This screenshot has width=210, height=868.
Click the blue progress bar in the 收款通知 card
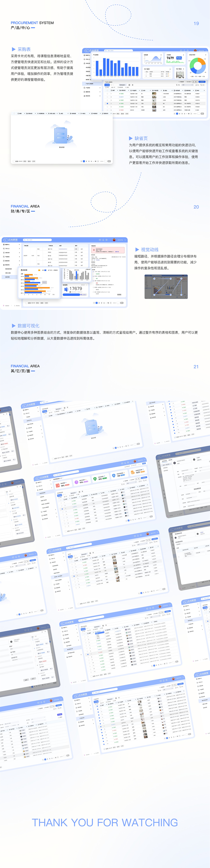click(x=72, y=295)
